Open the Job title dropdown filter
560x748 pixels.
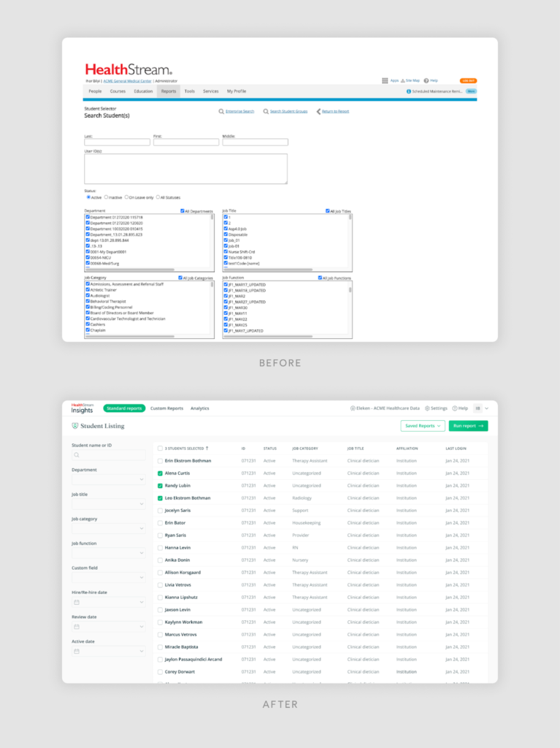(x=108, y=504)
